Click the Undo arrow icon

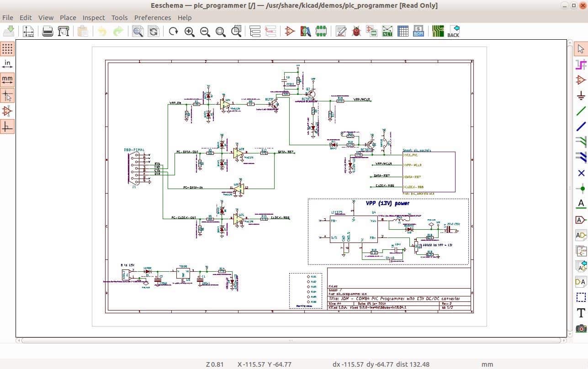[102, 31]
